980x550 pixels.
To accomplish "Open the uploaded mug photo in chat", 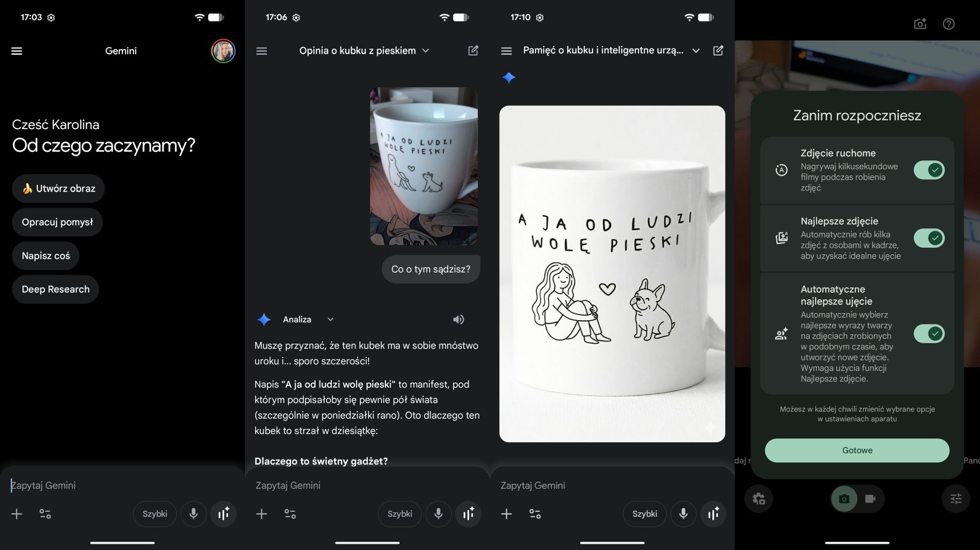I will coord(424,166).
